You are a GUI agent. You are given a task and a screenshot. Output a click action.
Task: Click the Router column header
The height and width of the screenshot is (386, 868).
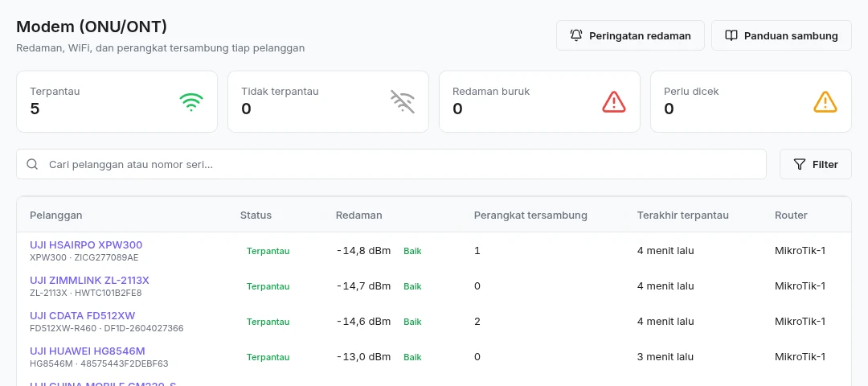791,215
